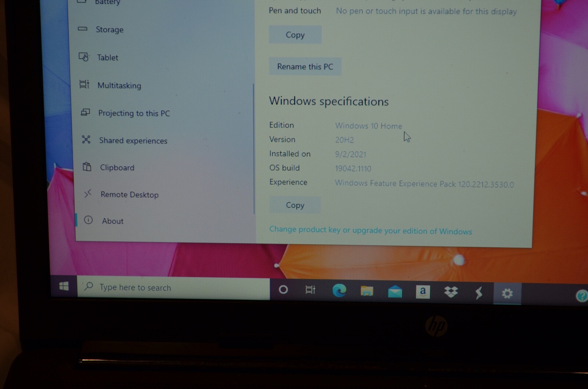The width and height of the screenshot is (588, 389).
Task: Click the Pen and touch label
Action: click(x=295, y=11)
